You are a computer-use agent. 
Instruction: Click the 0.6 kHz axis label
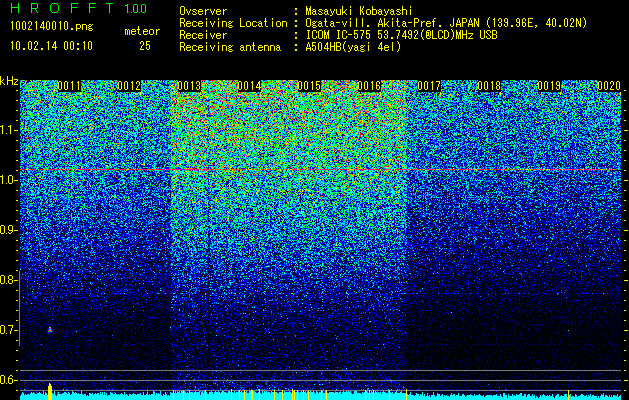point(9,380)
